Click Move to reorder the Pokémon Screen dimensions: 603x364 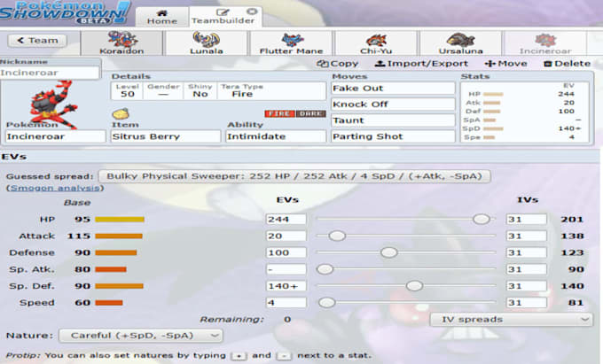pos(505,64)
